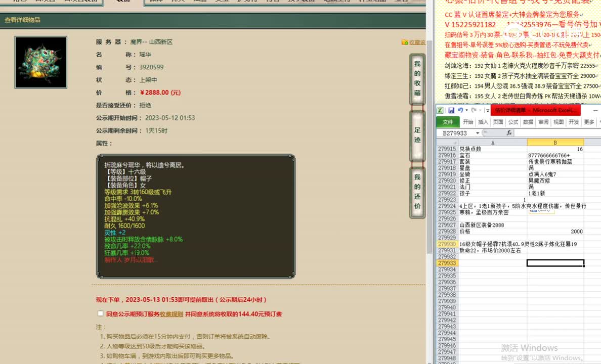Open the redo history dropdown arrow
The height and width of the screenshot is (364, 601).
click(480, 110)
